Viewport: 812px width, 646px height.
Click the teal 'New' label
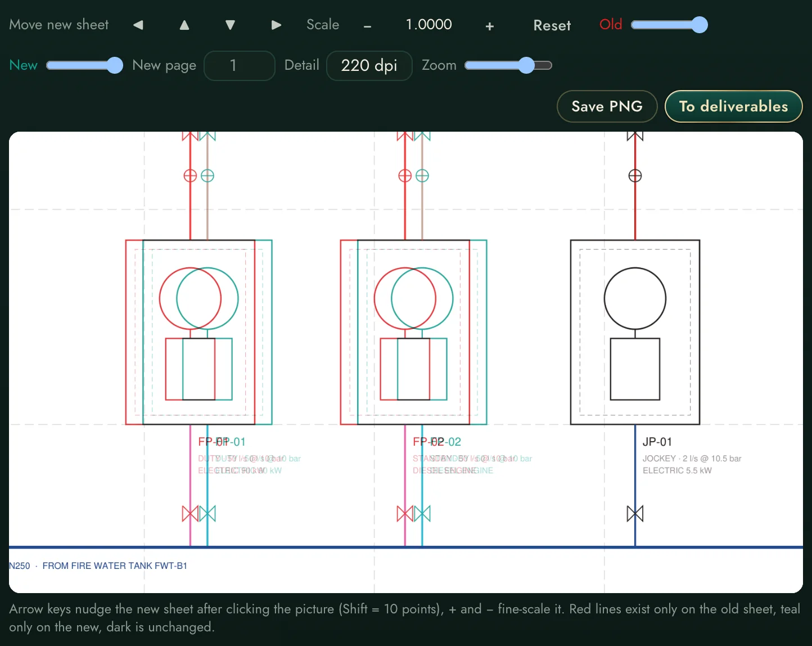pos(24,65)
